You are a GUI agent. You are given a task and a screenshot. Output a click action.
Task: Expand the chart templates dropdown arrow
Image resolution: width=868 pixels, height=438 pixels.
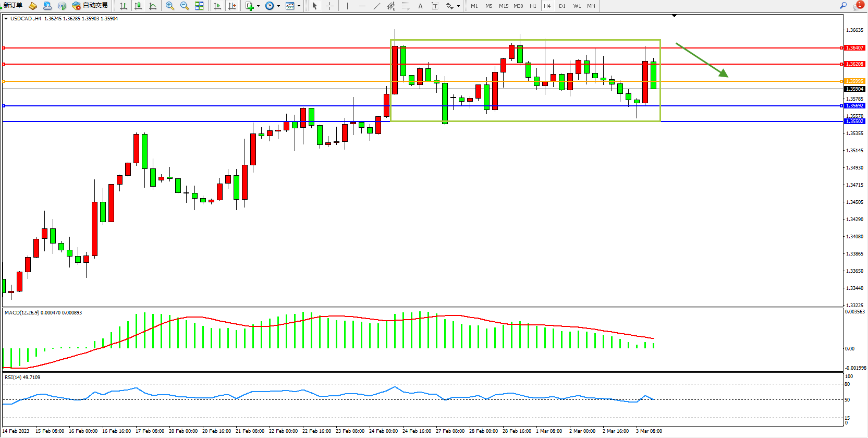299,6
